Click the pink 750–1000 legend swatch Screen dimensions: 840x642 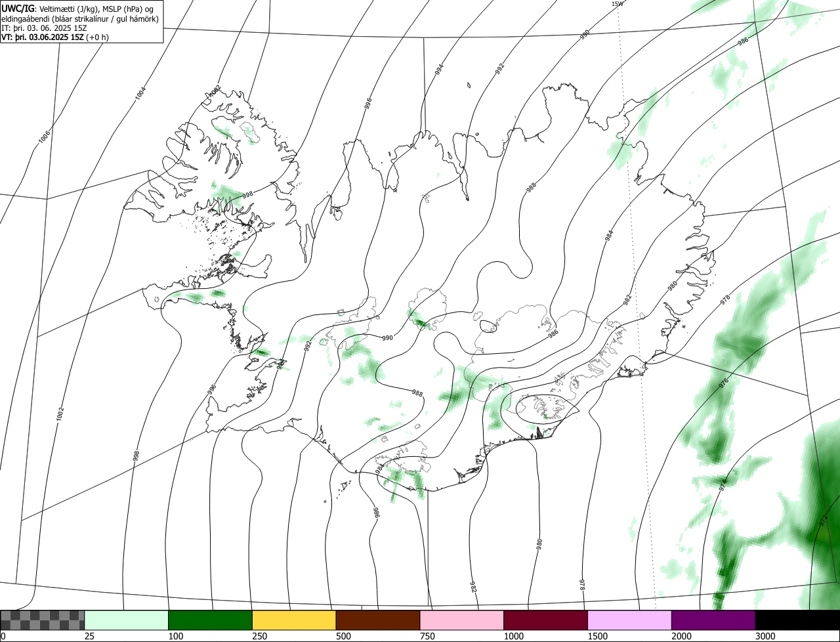tap(462, 620)
